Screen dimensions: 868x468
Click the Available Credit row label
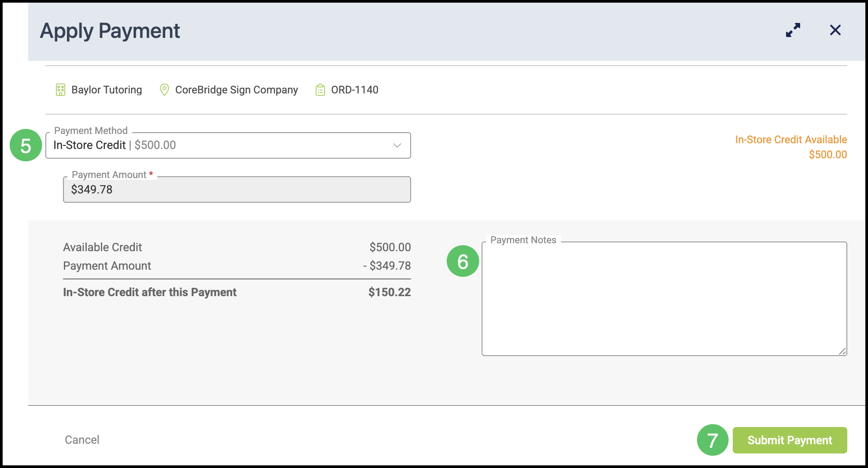pyautogui.click(x=102, y=247)
